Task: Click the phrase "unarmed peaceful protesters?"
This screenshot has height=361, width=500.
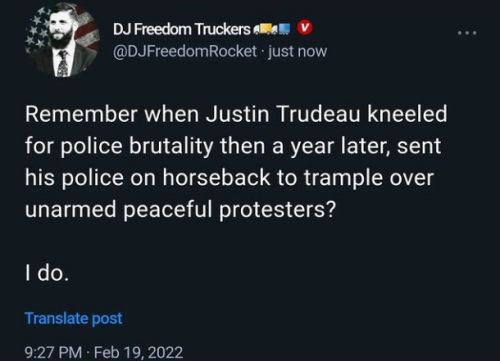Action: pyautogui.click(x=180, y=210)
